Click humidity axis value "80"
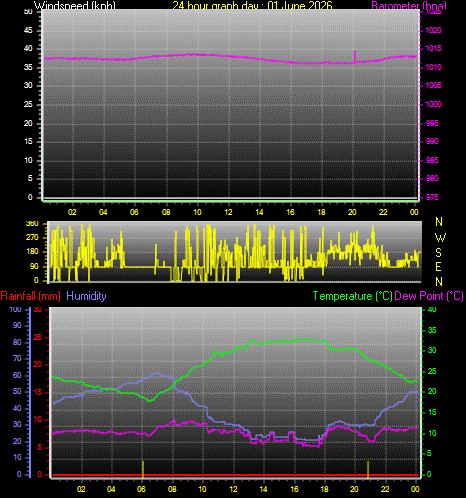This screenshot has width=466, height=498. (x=17, y=342)
